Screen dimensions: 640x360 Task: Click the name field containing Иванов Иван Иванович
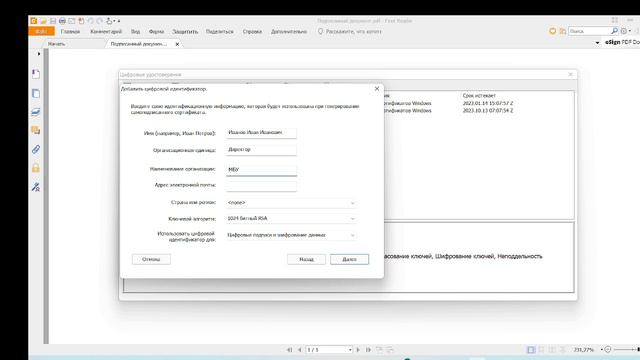[261, 133]
